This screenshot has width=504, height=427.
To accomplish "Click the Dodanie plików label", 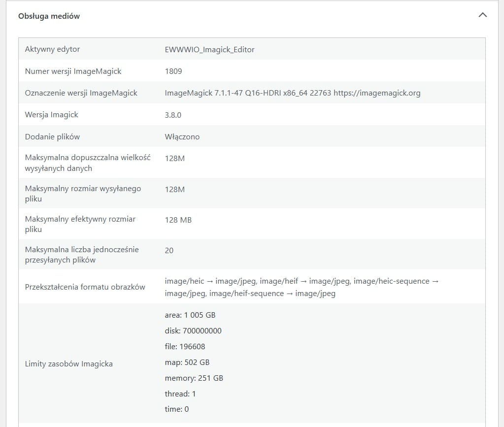I will [x=52, y=136].
